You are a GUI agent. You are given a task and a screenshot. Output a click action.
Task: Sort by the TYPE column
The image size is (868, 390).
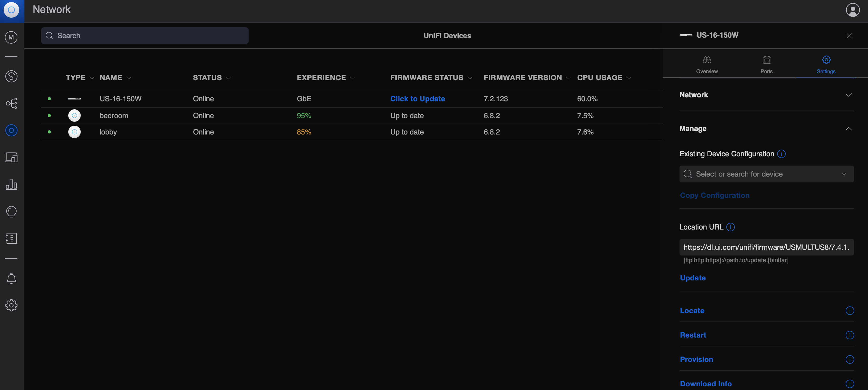[80, 78]
